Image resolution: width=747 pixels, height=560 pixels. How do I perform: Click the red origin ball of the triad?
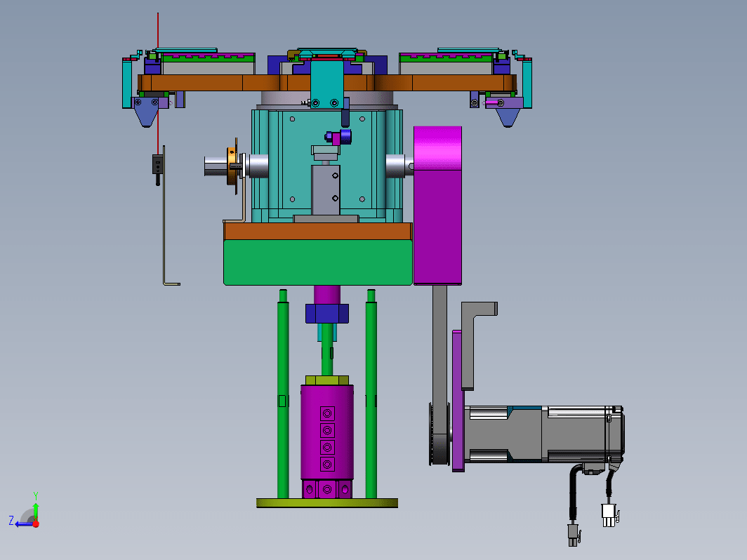36,524
